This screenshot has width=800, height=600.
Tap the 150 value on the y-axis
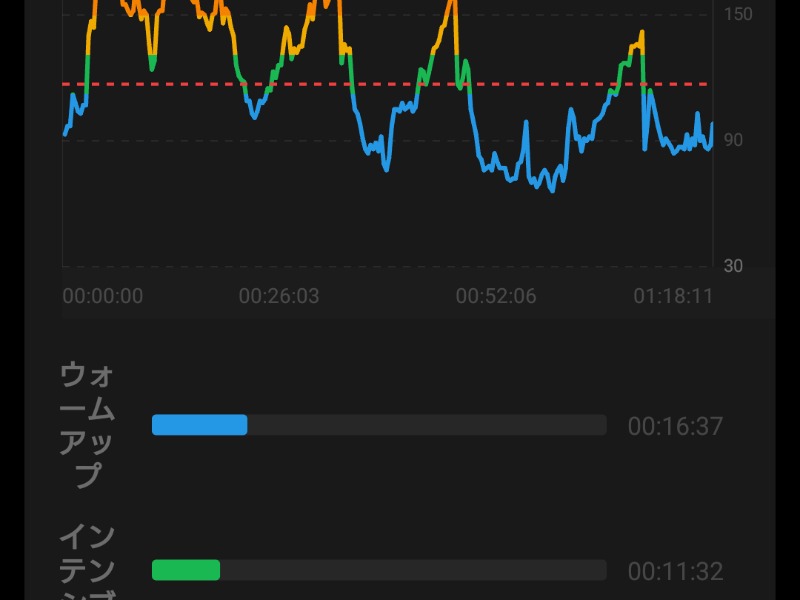pyautogui.click(x=738, y=14)
